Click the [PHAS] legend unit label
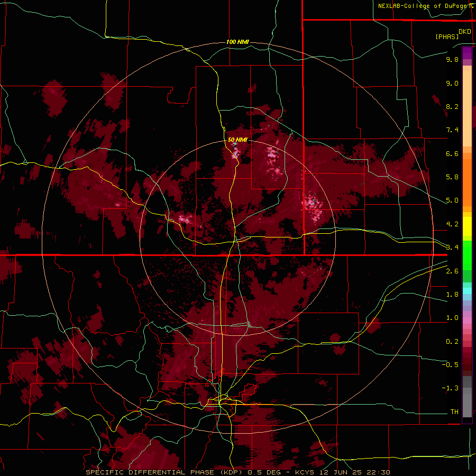Viewport: 476px width, 476px height. pos(447,36)
